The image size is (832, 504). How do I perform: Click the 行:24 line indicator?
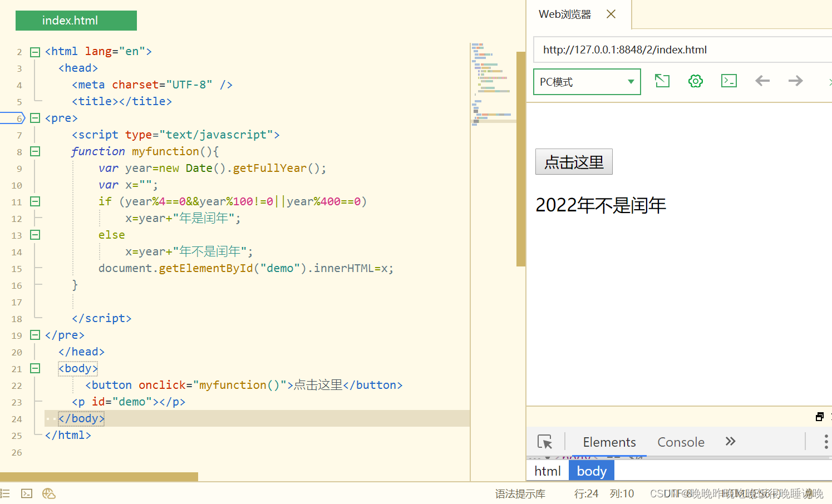[586, 493]
